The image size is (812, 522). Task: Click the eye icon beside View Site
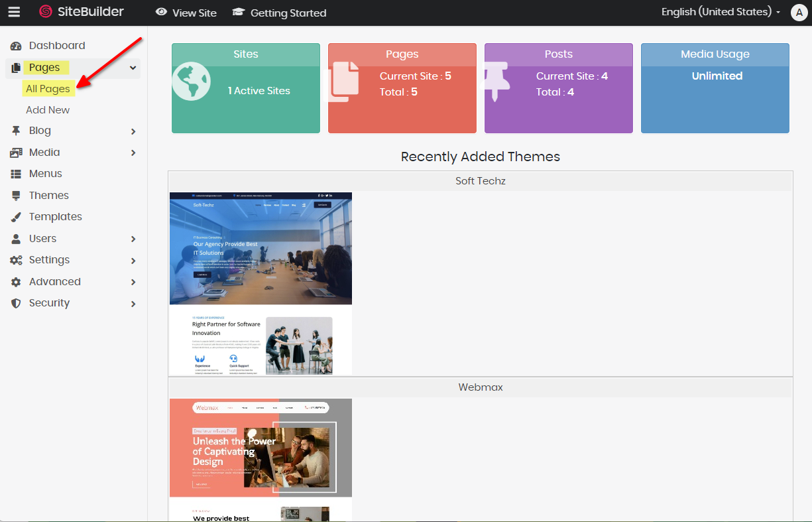click(x=161, y=12)
